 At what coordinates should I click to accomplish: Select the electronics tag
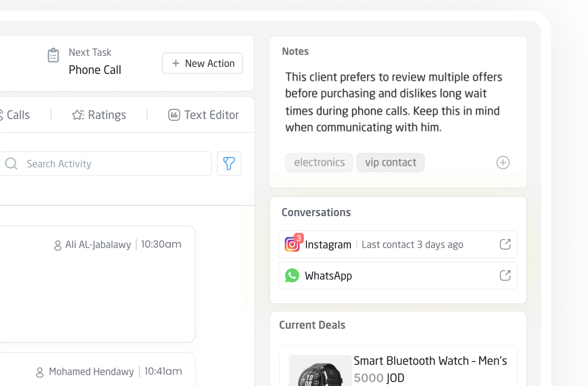pos(319,162)
